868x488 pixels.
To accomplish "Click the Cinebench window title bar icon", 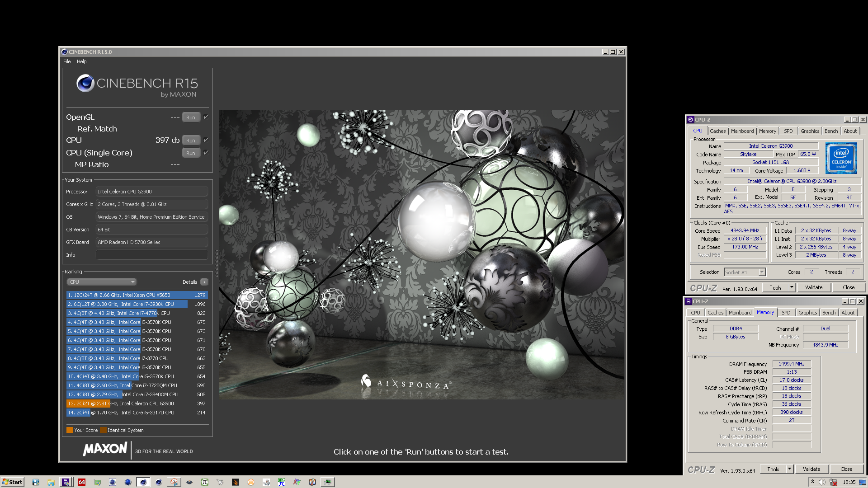I will pyautogui.click(x=64, y=52).
